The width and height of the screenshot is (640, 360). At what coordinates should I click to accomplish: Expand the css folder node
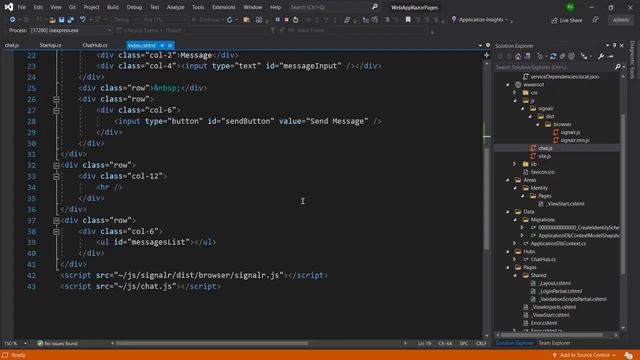(515, 93)
